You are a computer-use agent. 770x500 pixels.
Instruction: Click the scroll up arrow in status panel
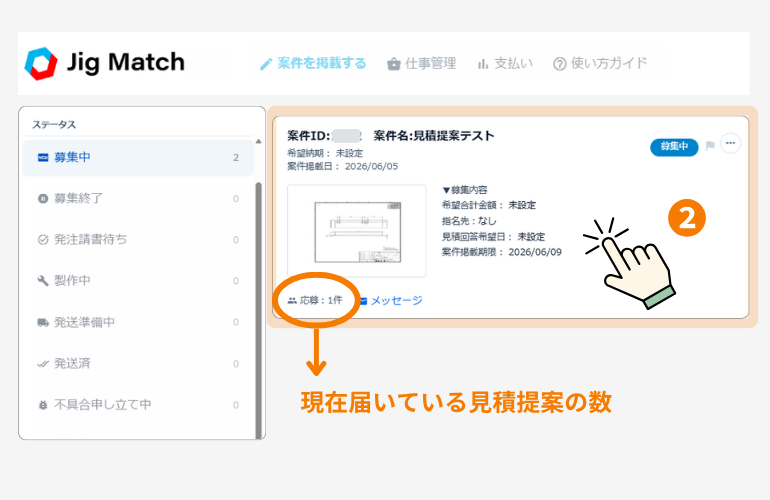[258, 141]
